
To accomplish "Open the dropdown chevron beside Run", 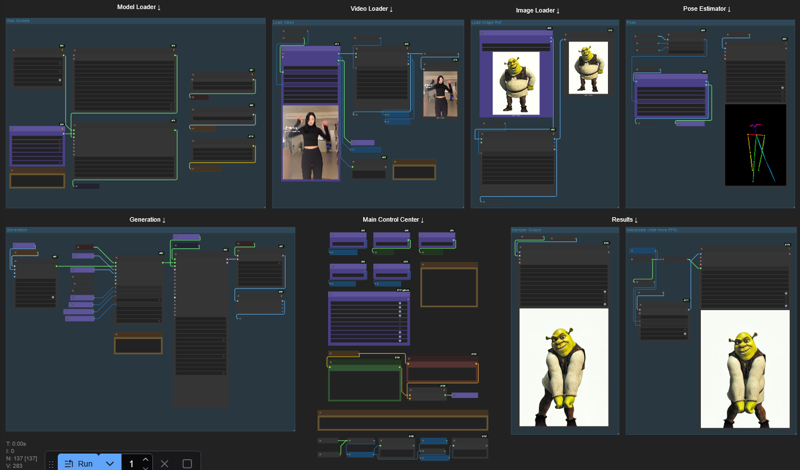I will (110, 463).
